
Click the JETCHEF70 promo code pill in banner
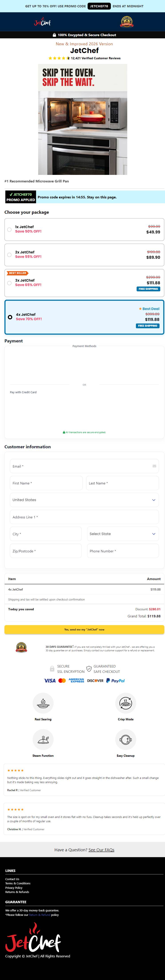tap(99, 6)
